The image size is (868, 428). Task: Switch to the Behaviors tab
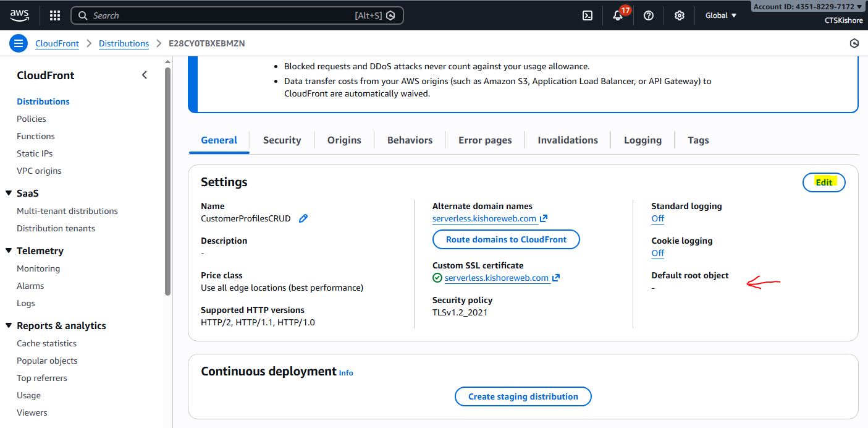[410, 140]
